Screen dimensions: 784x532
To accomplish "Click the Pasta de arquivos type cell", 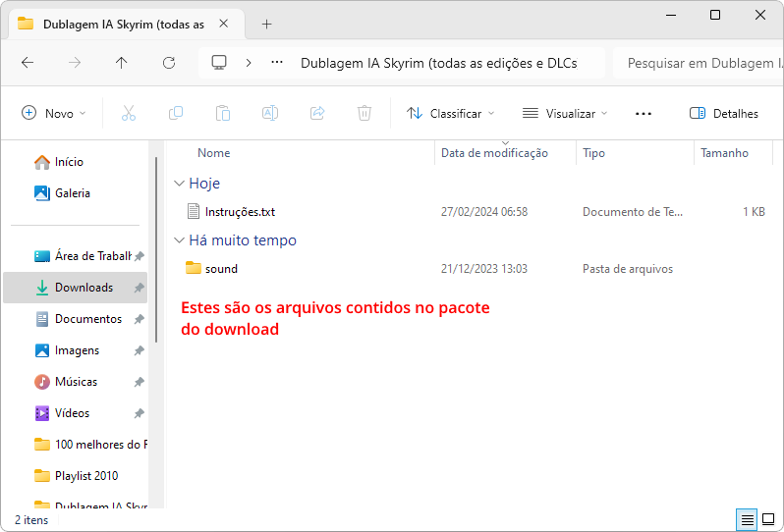I will click(x=628, y=269).
